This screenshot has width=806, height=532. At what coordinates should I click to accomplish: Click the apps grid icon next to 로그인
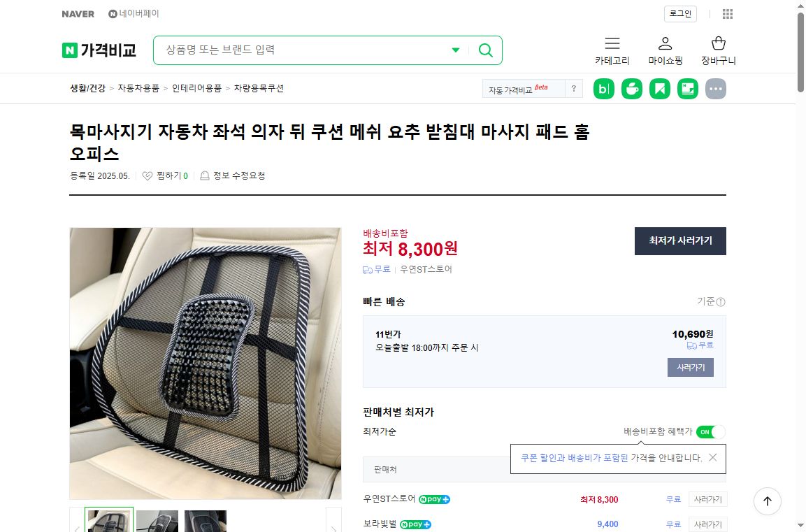click(x=727, y=14)
